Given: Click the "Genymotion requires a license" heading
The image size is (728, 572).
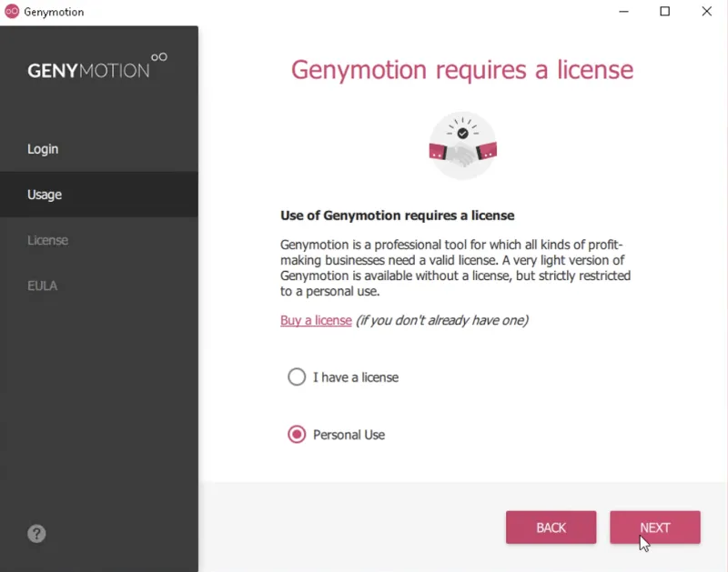Looking at the screenshot, I should point(462,70).
